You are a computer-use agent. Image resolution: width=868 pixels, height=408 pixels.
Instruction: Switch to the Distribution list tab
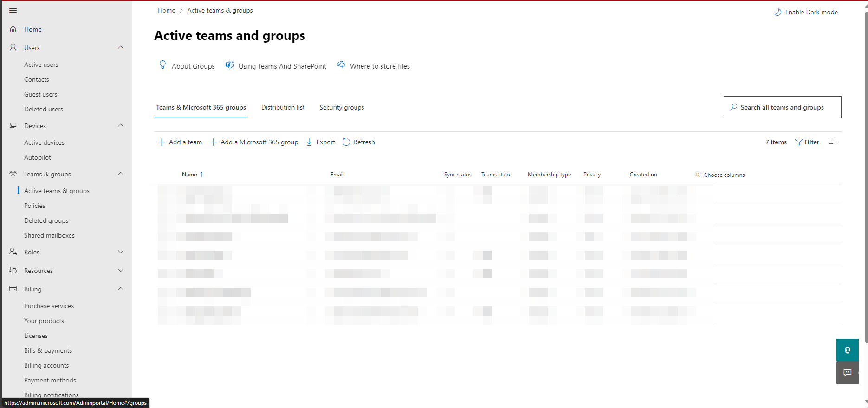click(x=283, y=107)
